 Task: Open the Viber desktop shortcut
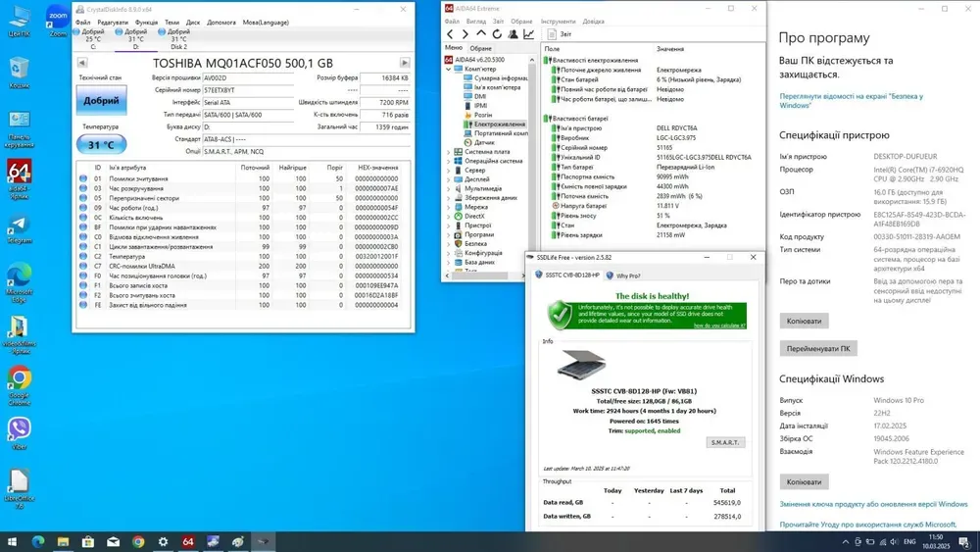19,432
